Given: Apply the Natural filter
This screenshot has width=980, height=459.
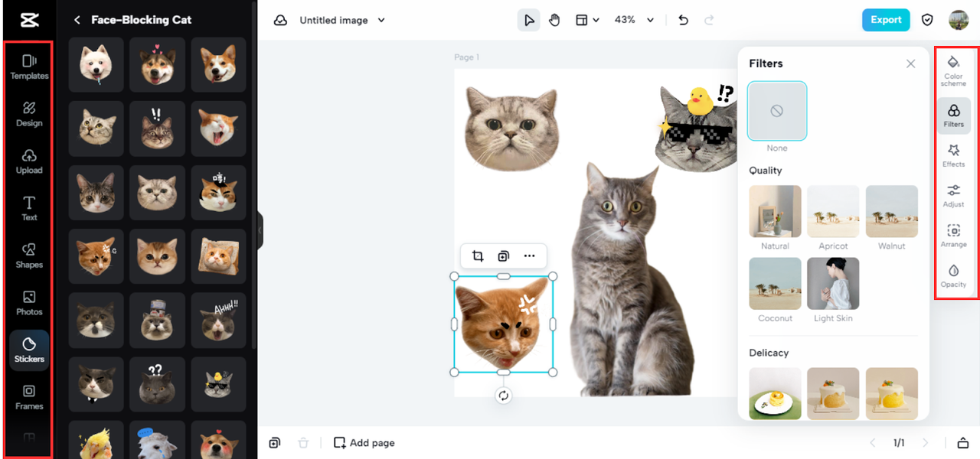Looking at the screenshot, I should click(x=775, y=211).
